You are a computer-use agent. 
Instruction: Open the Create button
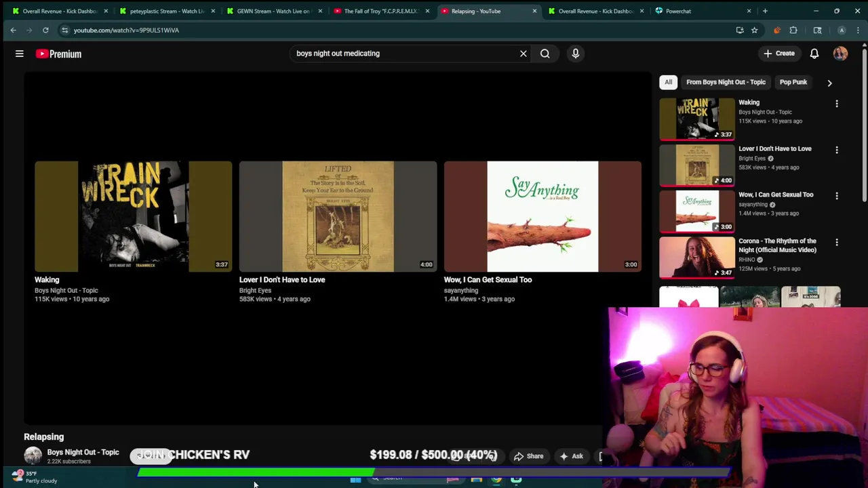click(778, 54)
